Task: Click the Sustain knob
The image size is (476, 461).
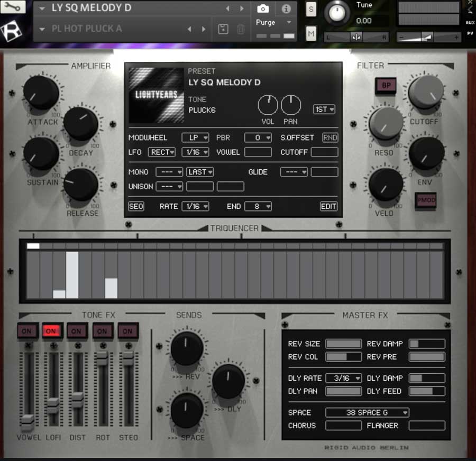Action: tap(41, 153)
